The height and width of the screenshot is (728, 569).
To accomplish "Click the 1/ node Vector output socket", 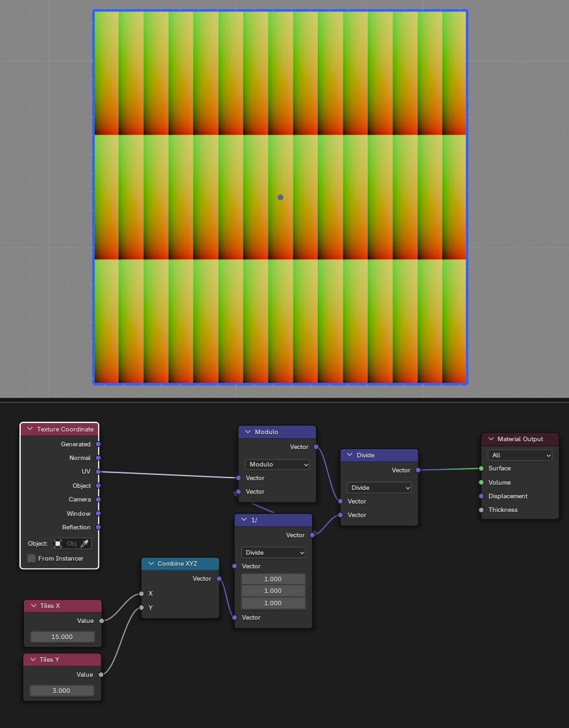I will [x=312, y=535].
